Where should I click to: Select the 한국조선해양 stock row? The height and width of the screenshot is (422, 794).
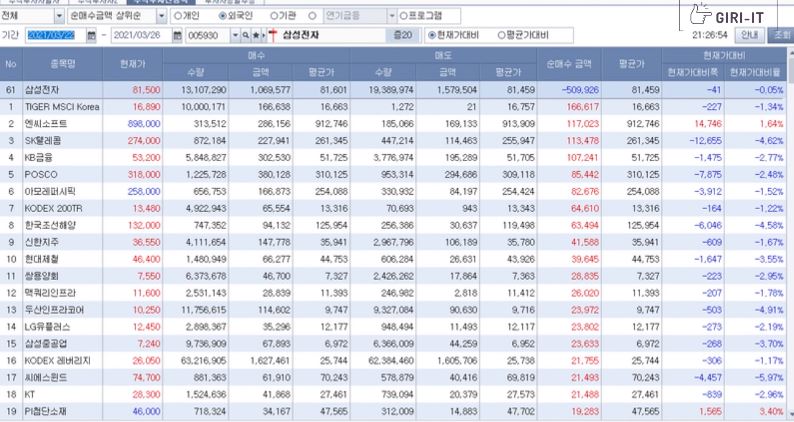[393, 225]
